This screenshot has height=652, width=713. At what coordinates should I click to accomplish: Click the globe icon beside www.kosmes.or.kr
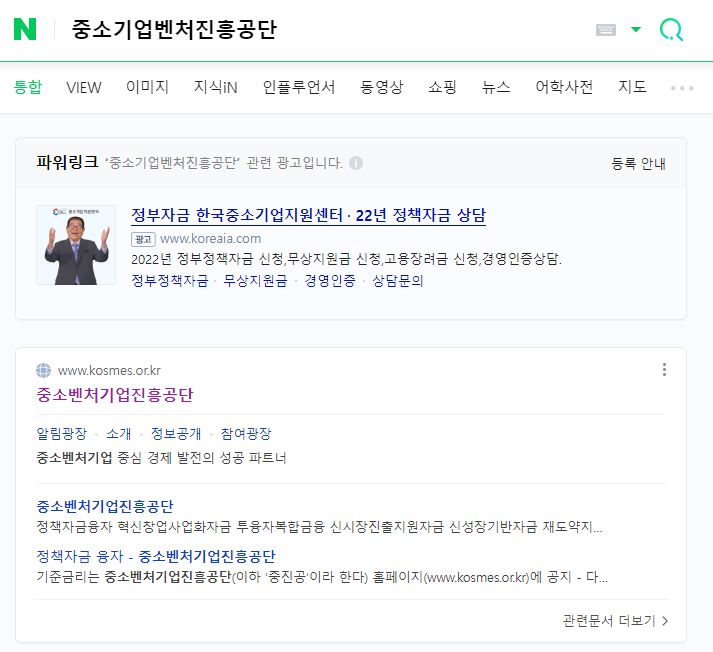(x=44, y=371)
